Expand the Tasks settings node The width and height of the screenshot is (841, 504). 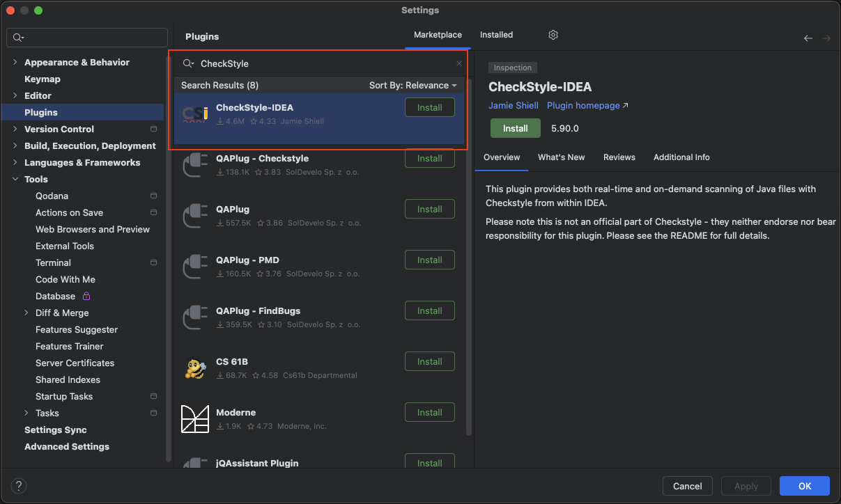pyautogui.click(x=26, y=413)
